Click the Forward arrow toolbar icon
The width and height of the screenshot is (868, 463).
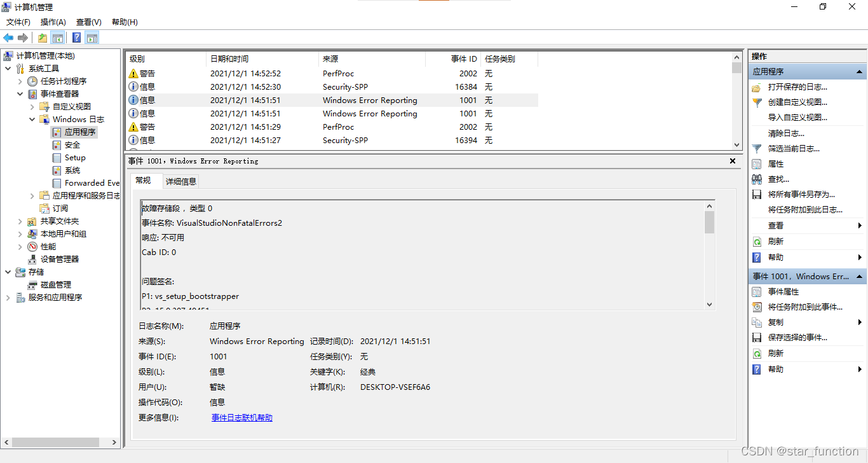(23, 38)
